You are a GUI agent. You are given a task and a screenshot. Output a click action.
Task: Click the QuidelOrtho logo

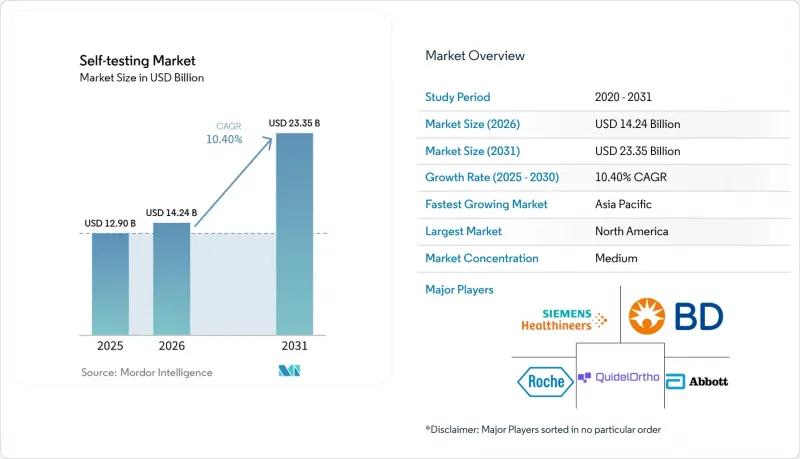click(x=618, y=377)
